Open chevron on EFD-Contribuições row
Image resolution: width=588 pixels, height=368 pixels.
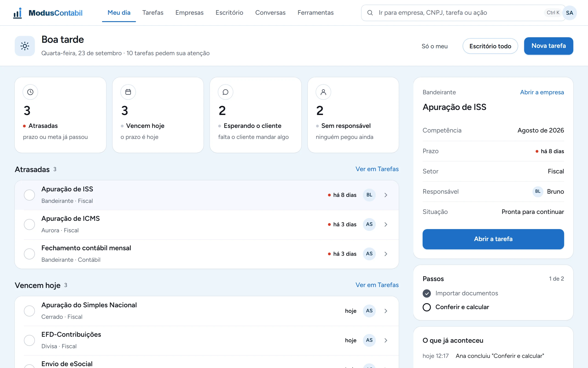pos(386,340)
